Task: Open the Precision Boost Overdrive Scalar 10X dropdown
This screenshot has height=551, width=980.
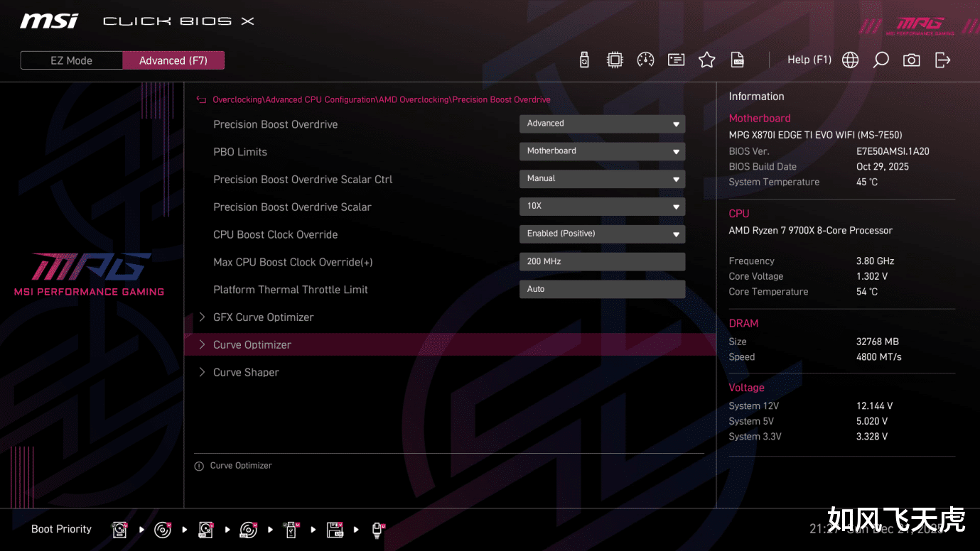Action: tap(602, 207)
